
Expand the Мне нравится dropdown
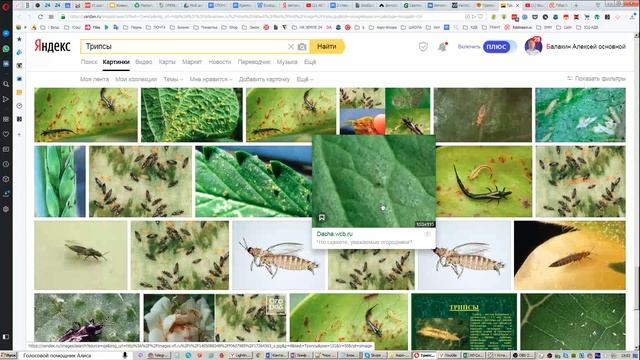coord(211,79)
